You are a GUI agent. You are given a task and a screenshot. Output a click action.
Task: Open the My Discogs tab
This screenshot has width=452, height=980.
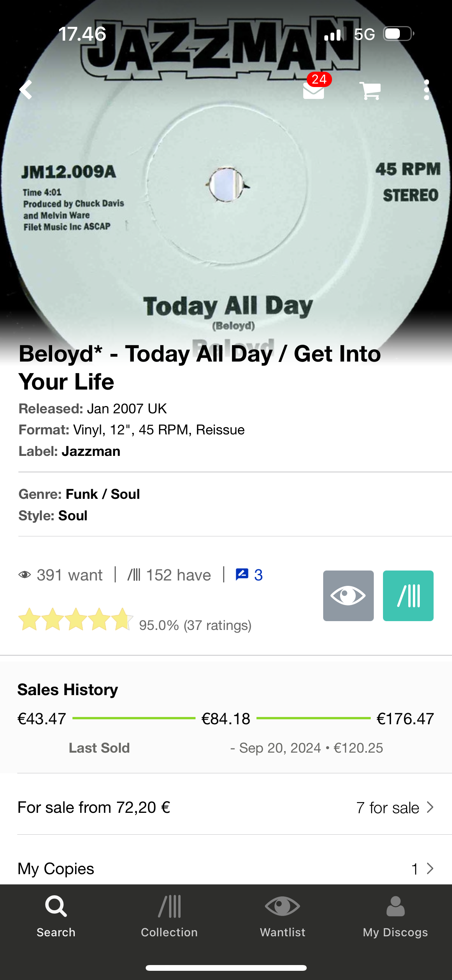395,917
